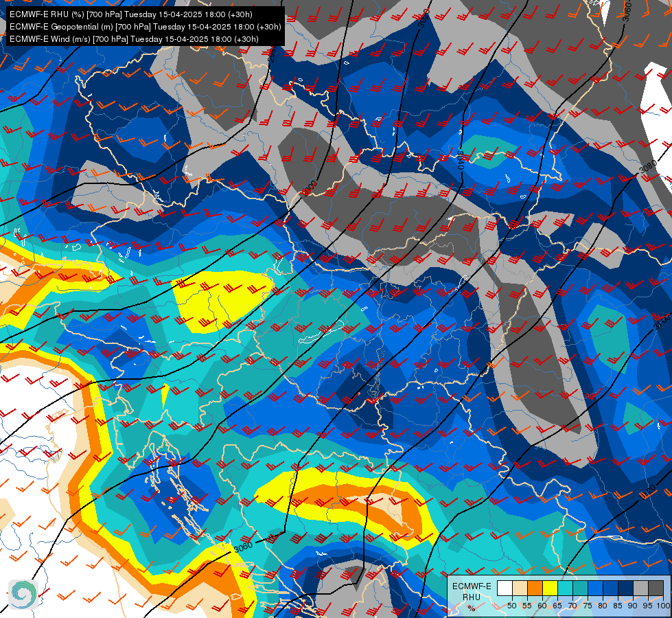Click the legend heading ECMWF-E

pos(472,586)
